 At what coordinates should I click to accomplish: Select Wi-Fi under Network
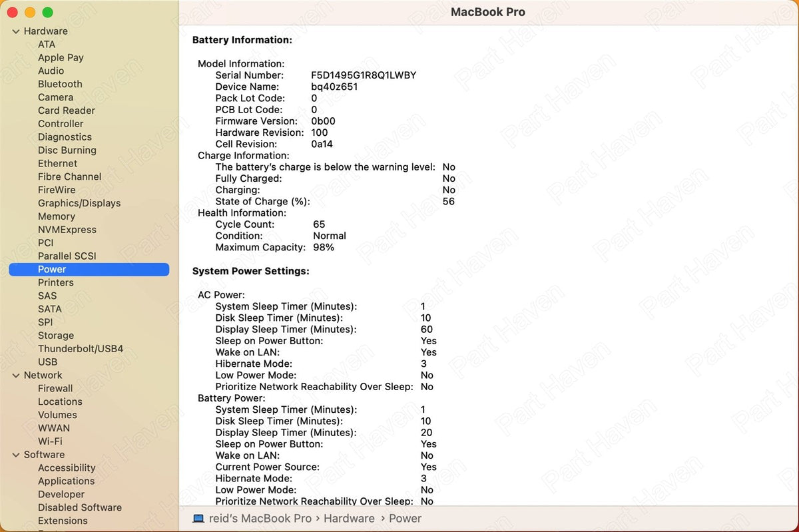pos(50,441)
